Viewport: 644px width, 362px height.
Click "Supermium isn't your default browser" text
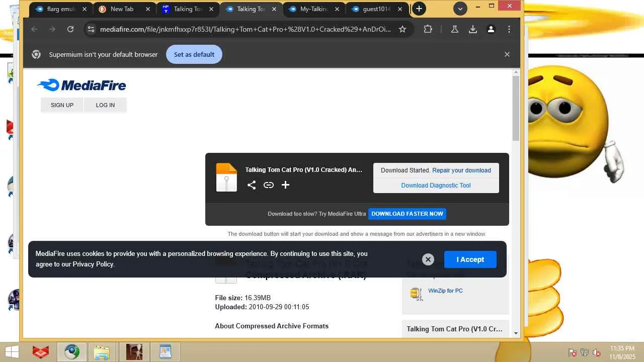pyautogui.click(x=104, y=54)
